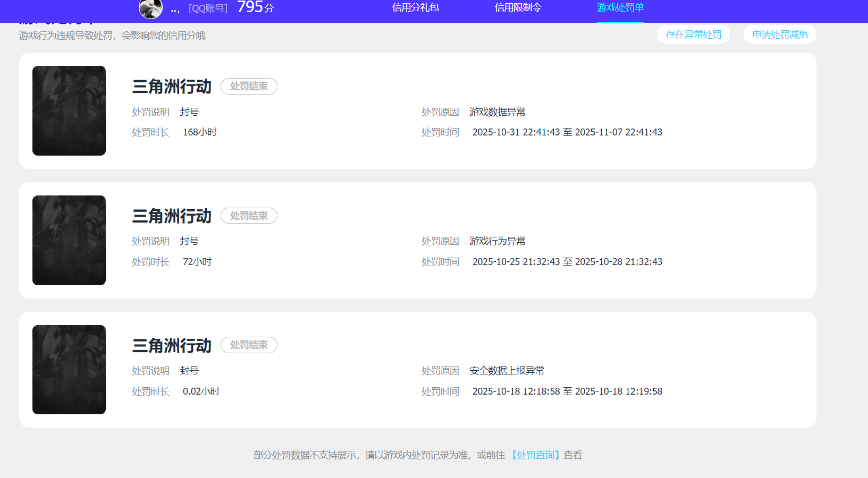The width and height of the screenshot is (868, 478).
Task: Click the 2025-10-31 to 2025-11-07 penalty time
Action: tap(567, 132)
